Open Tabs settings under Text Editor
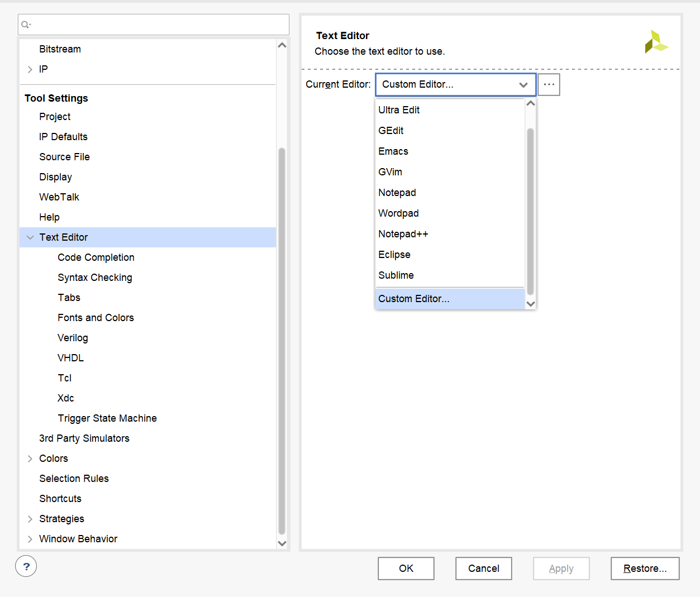The width and height of the screenshot is (700, 597). tap(69, 298)
